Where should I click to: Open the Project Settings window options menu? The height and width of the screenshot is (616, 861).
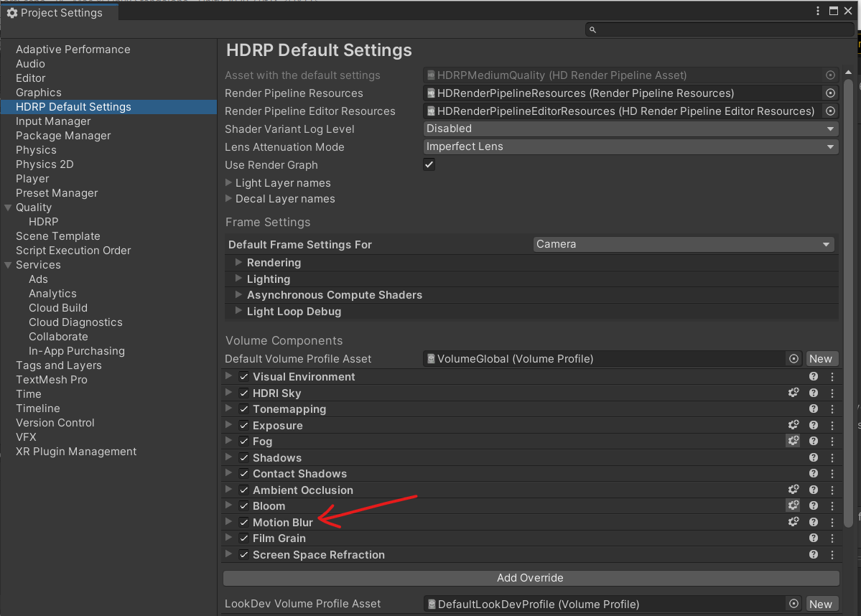[819, 11]
